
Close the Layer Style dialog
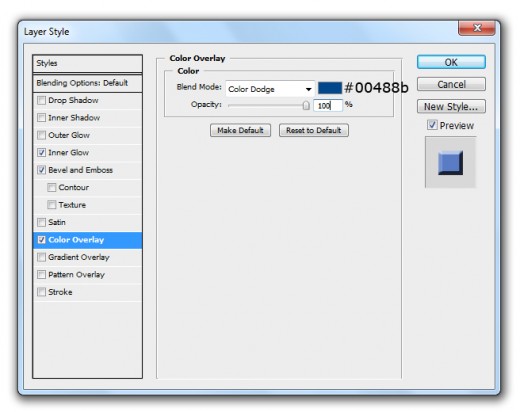tap(477, 28)
